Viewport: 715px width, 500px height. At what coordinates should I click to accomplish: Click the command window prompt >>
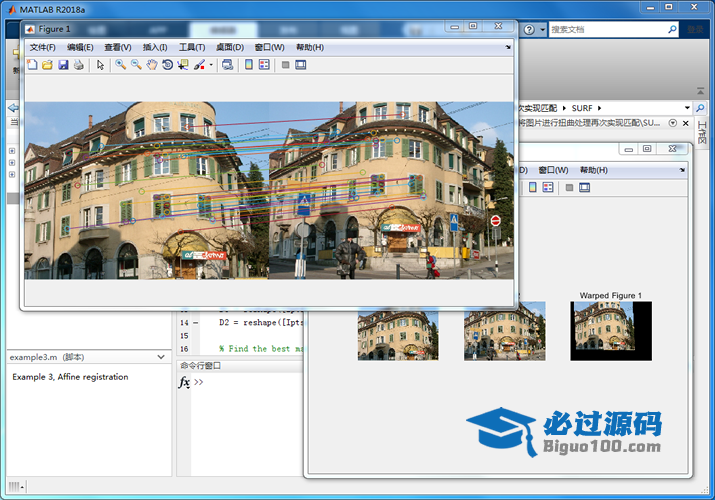(x=198, y=382)
